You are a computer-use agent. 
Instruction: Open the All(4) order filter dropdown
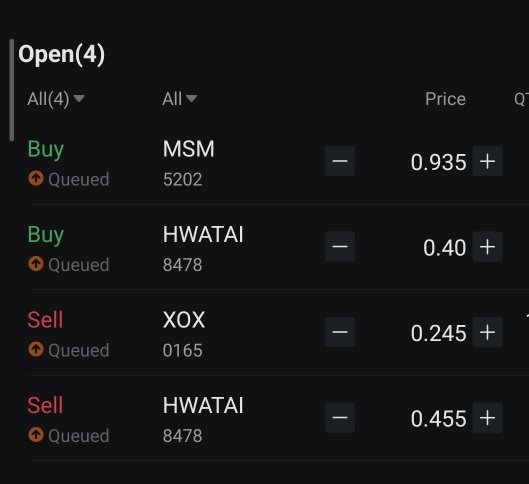click(56, 99)
